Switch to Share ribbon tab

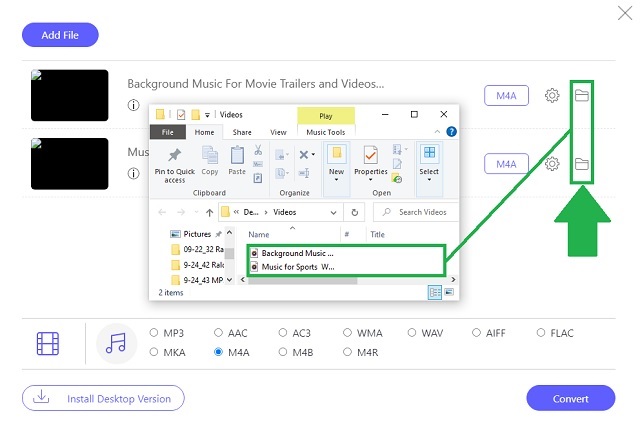(242, 132)
